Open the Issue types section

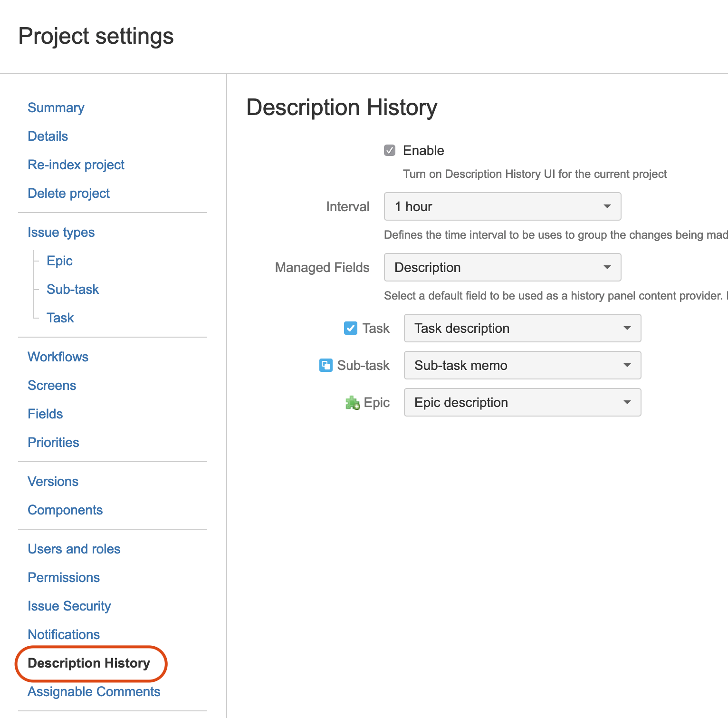61,232
